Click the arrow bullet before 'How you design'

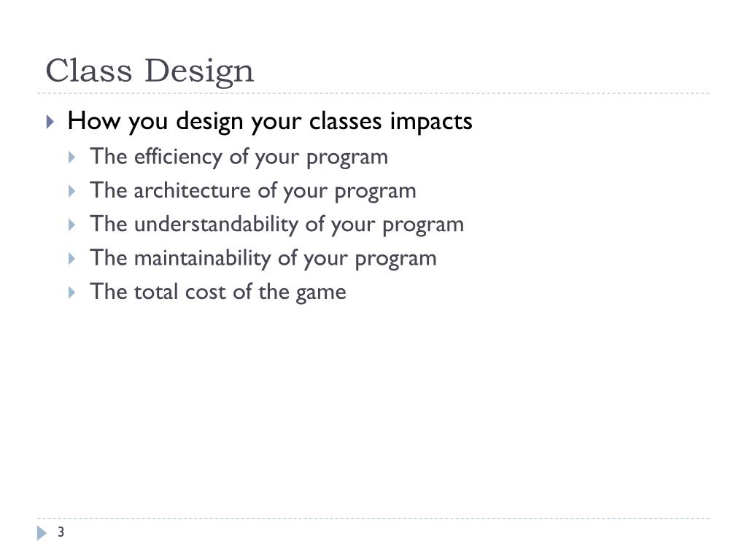tap(50, 122)
